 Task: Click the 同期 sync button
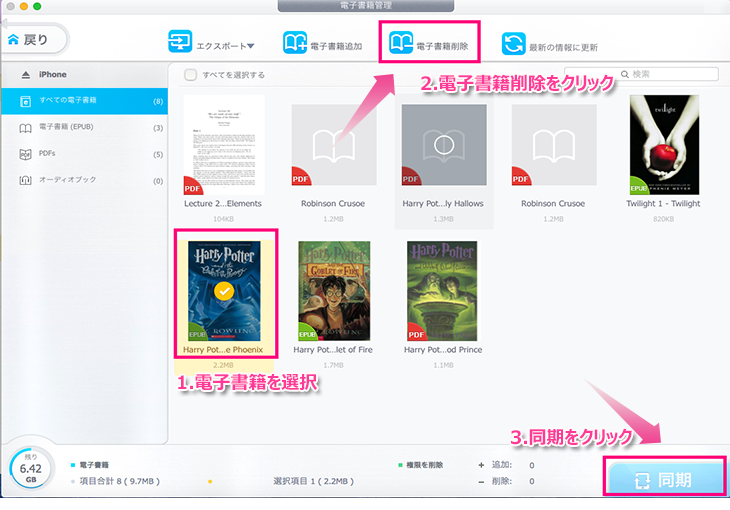click(665, 479)
